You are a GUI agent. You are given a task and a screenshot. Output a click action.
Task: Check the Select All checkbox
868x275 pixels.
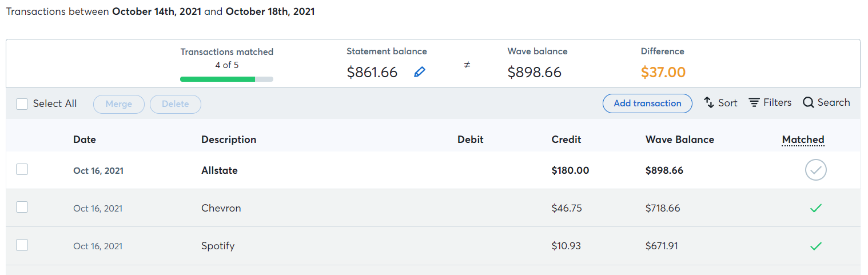click(x=22, y=104)
